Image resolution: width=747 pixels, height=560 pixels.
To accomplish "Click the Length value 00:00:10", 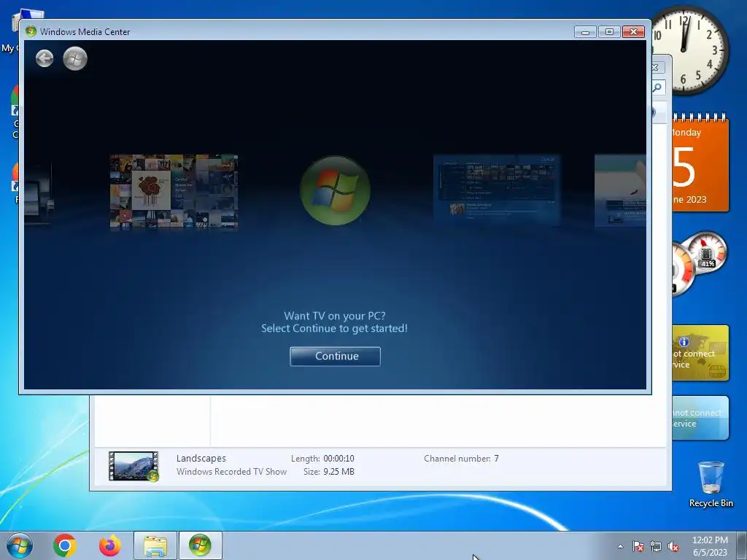I will [338, 459].
